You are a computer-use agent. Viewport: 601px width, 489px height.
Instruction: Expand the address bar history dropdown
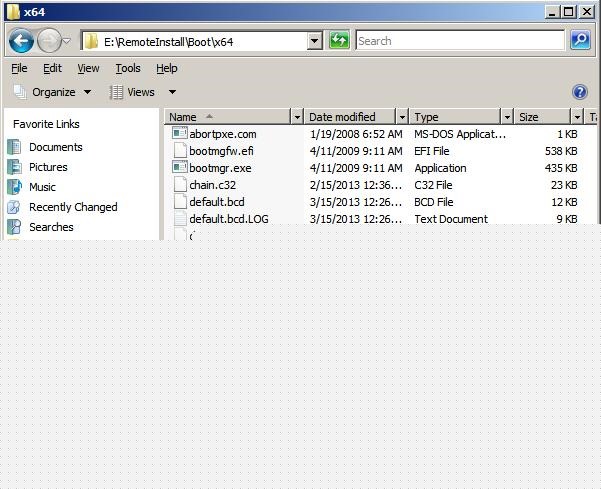pos(314,41)
